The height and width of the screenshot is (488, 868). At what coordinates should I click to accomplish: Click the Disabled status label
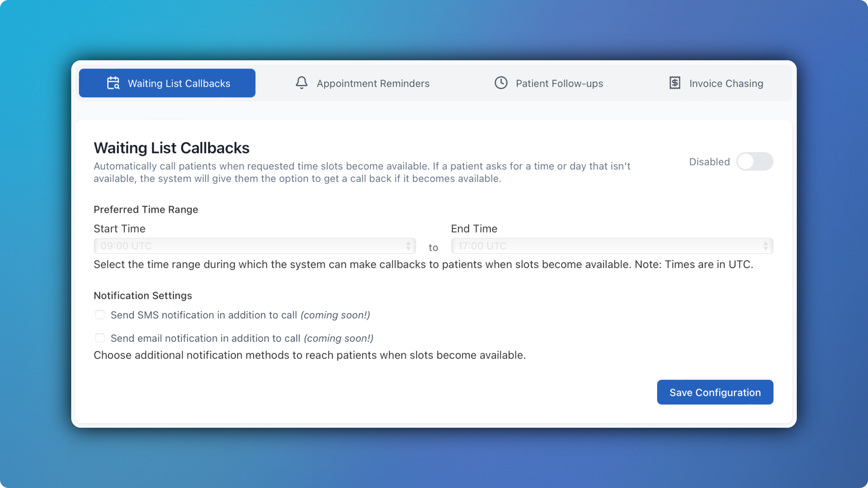pyautogui.click(x=709, y=162)
